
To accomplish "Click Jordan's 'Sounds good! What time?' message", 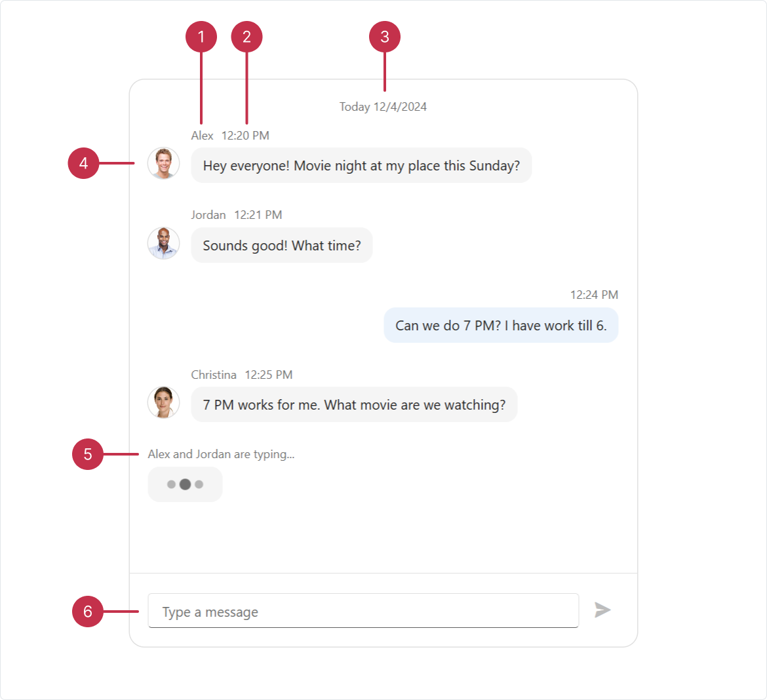I will coord(281,245).
